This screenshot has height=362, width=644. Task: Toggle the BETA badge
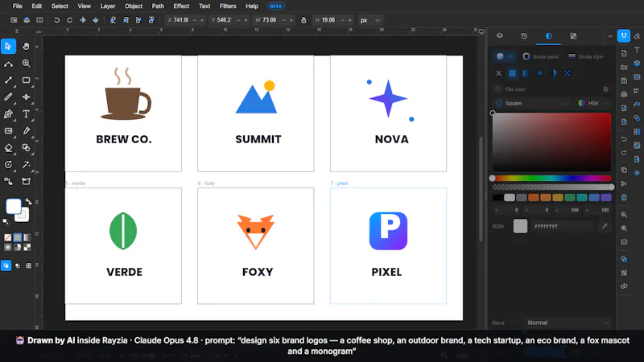276,6
